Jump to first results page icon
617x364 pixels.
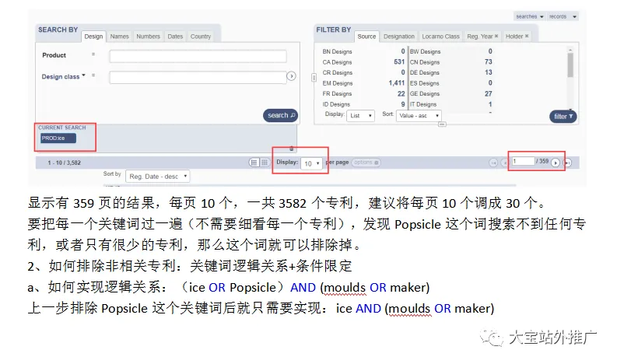click(x=493, y=163)
